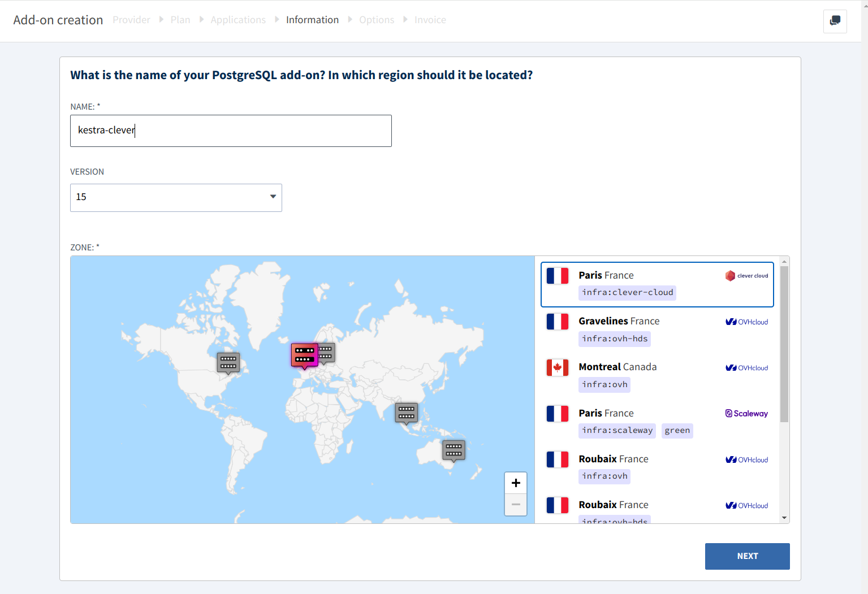Zoom out the map with minus button
Screen dimensions: 868x594
click(x=515, y=505)
